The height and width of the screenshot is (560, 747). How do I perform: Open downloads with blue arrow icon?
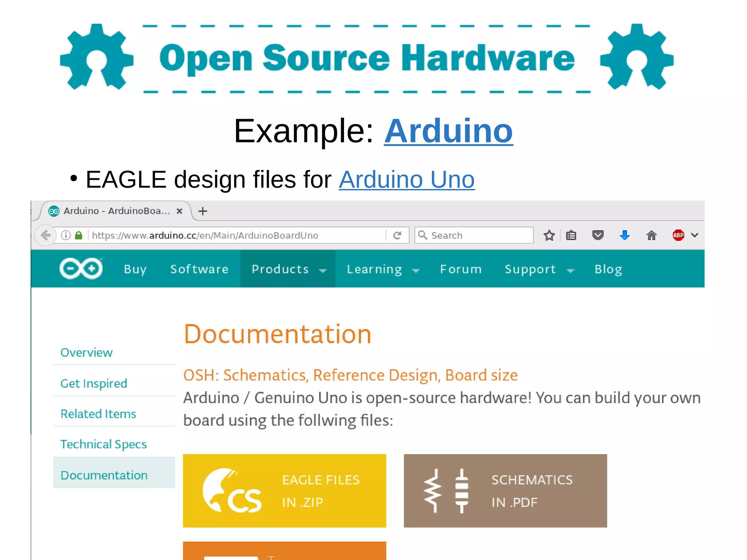(x=625, y=235)
